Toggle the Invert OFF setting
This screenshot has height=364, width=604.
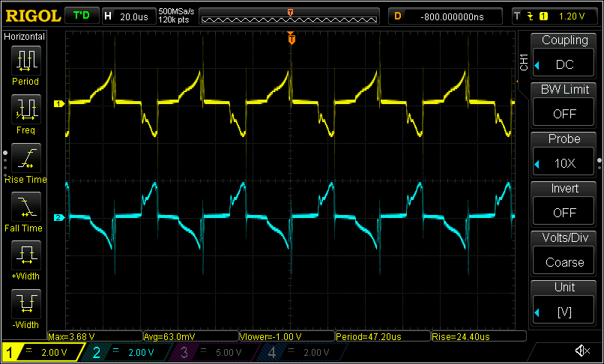tap(564, 204)
